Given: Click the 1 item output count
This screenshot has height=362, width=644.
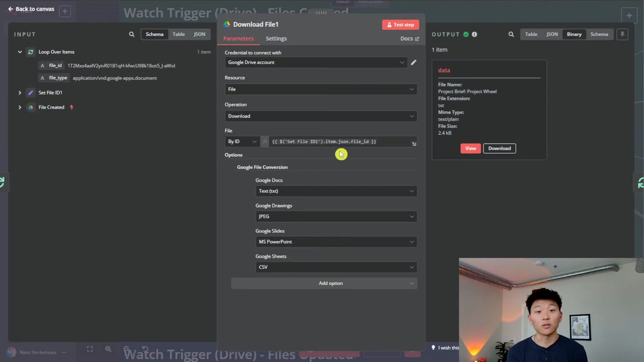Looking at the screenshot, I should tap(439, 50).
